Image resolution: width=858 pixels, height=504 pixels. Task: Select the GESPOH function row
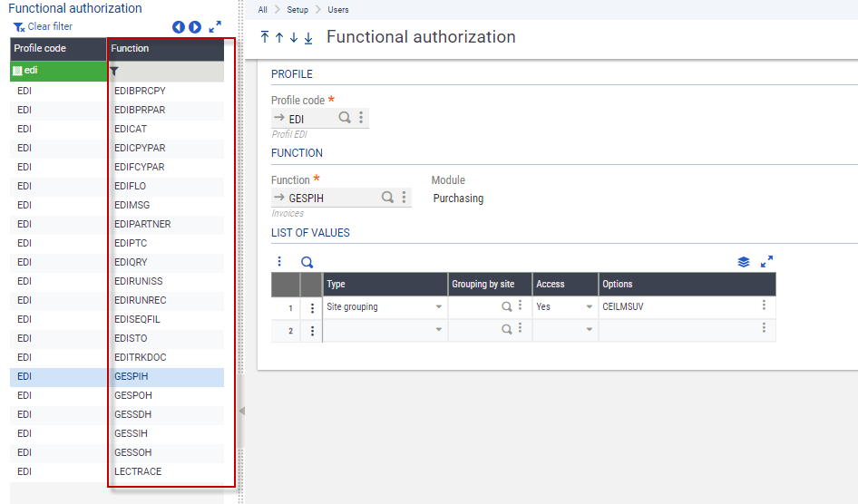[133, 395]
